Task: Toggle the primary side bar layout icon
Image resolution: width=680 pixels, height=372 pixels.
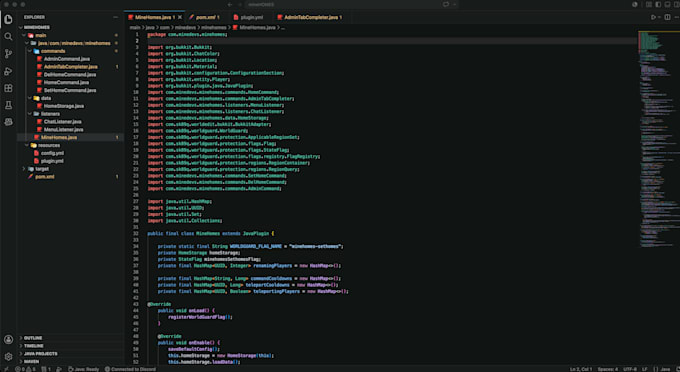Action: 658,4
